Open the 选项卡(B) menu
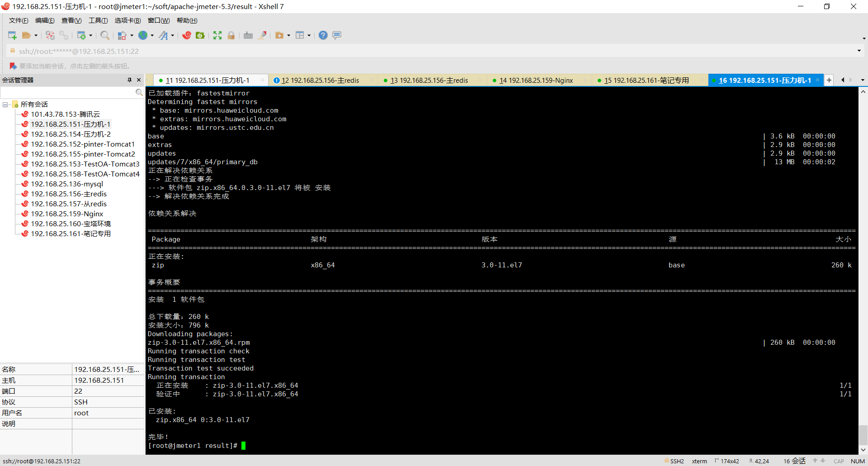The width and height of the screenshot is (868, 466). point(127,20)
